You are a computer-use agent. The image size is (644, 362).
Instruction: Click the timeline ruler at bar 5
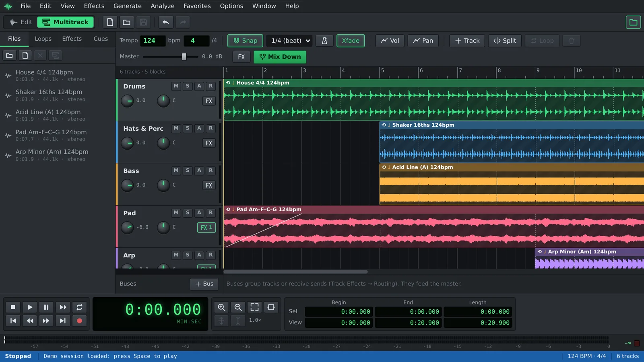pos(382,71)
